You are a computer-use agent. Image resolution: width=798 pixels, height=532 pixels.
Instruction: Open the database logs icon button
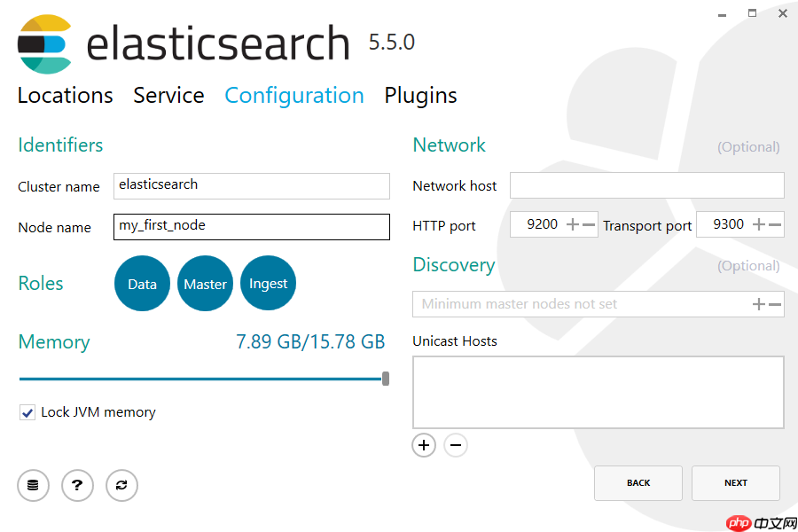(x=33, y=485)
